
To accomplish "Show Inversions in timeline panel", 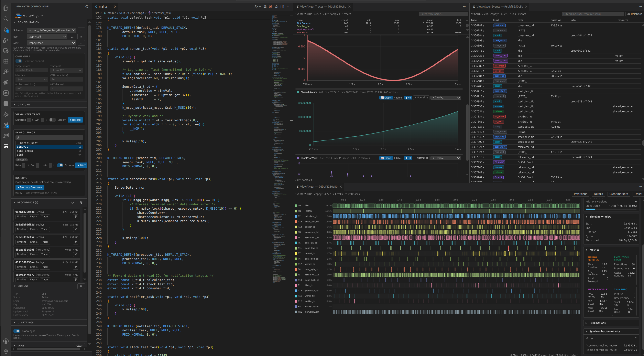I will tap(580, 194).
